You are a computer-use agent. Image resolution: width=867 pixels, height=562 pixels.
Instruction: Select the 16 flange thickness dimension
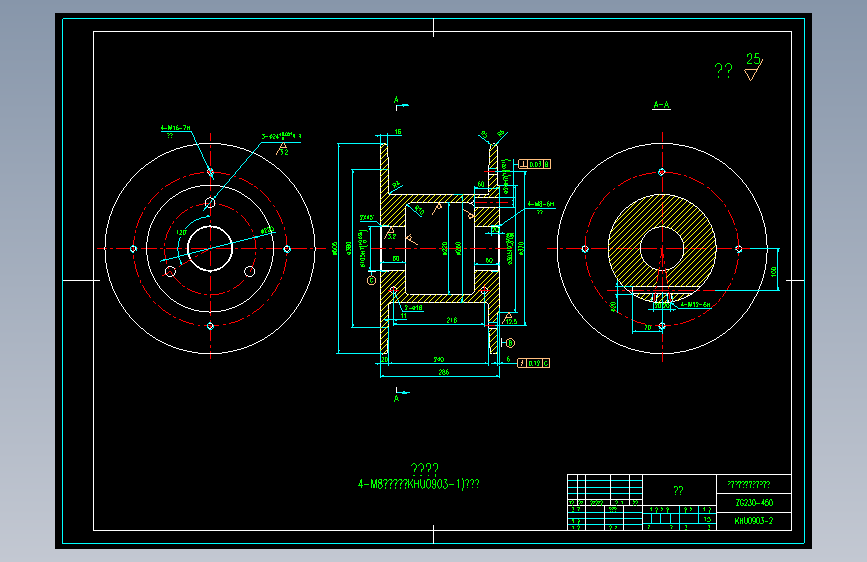click(x=398, y=132)
